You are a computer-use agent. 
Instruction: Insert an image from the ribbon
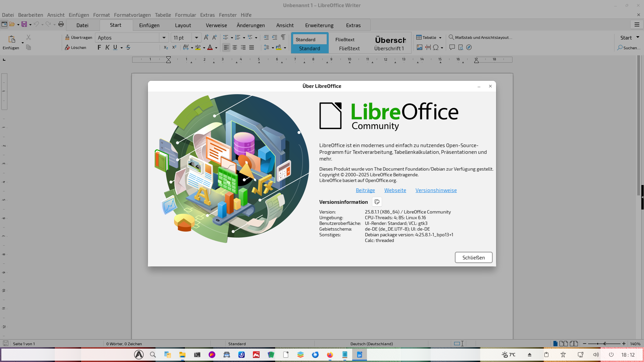pyautogui.click(x=419, y=48)
